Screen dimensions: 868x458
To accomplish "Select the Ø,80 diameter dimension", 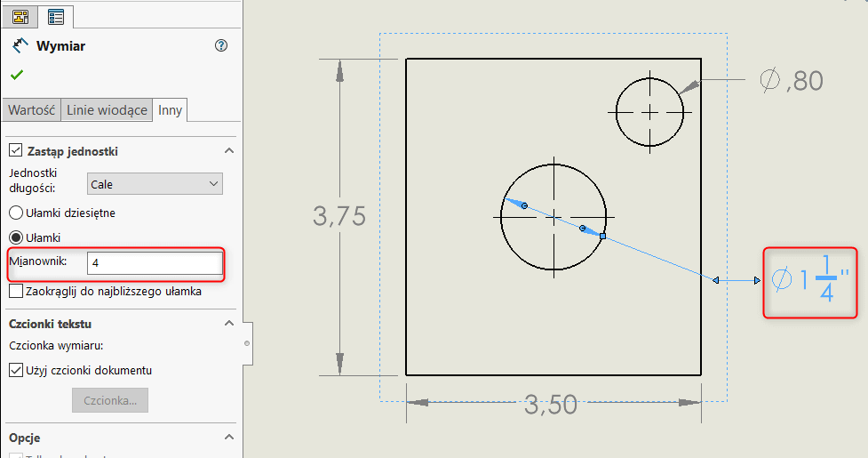I will point(792,81).
